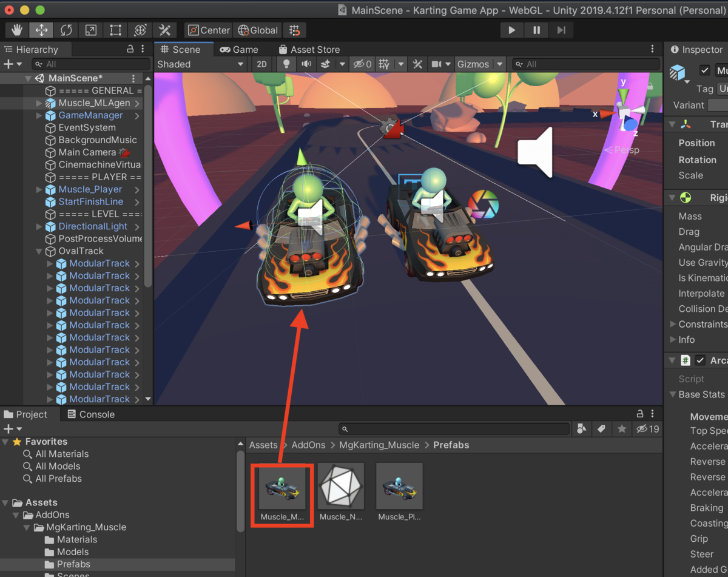Open Hierarchy panel options menu
This screenshot has height=577, width=728.
coord(143,49)
